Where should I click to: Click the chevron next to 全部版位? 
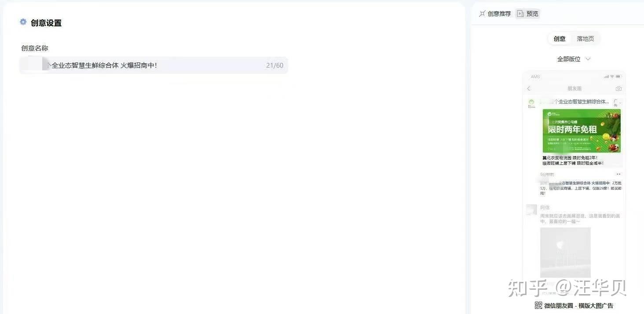(x=588, y=59)
